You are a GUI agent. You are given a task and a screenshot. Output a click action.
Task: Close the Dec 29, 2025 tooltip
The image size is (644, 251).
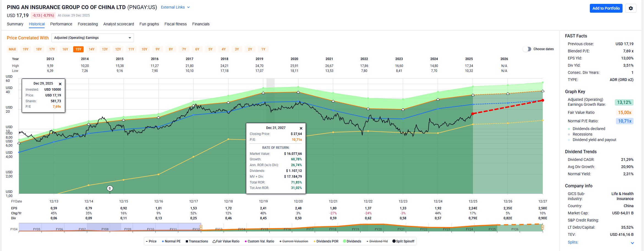click(60, 84)
